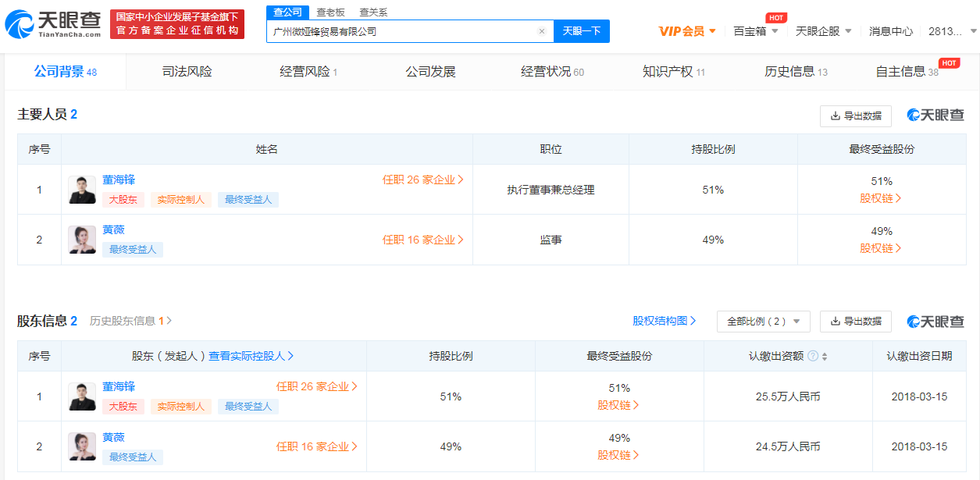The height and width of the screenshot is (480, 980).
Task: Click 黄薇's avatar in 主要人员 table
Action: click(82, 240)
